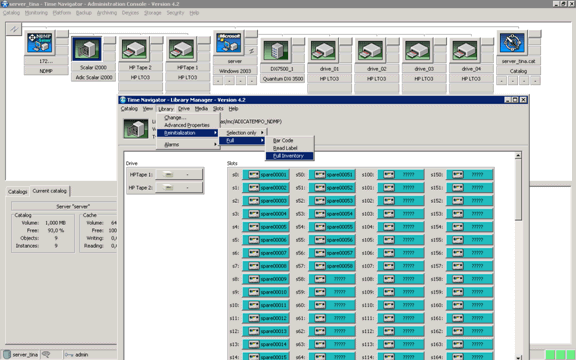Open the Microsoft Windows 2003 server icon
577x361 pixels.
229,43
